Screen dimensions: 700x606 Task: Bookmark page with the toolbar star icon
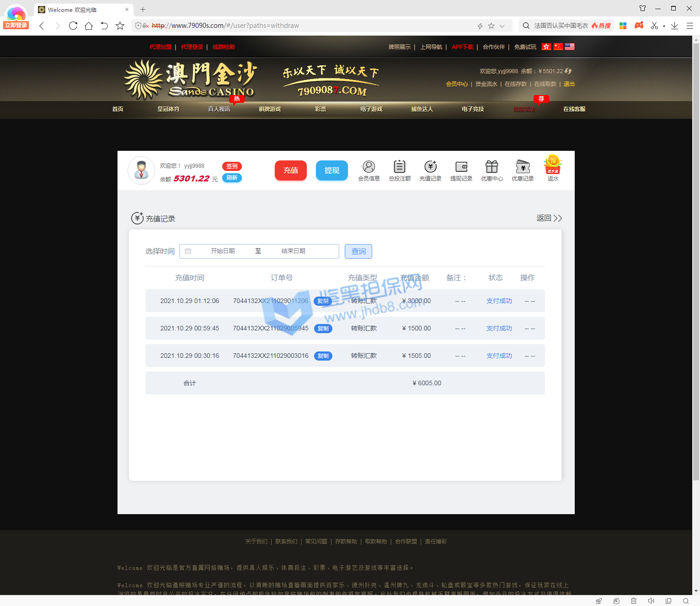pos(120,26)
